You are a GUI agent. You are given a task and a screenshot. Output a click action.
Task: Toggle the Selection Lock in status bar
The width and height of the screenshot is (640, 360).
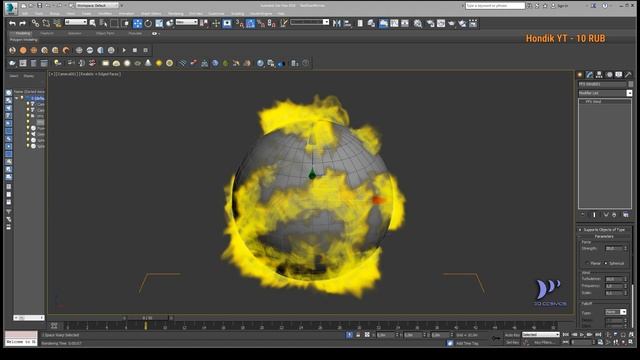(358, 335)
